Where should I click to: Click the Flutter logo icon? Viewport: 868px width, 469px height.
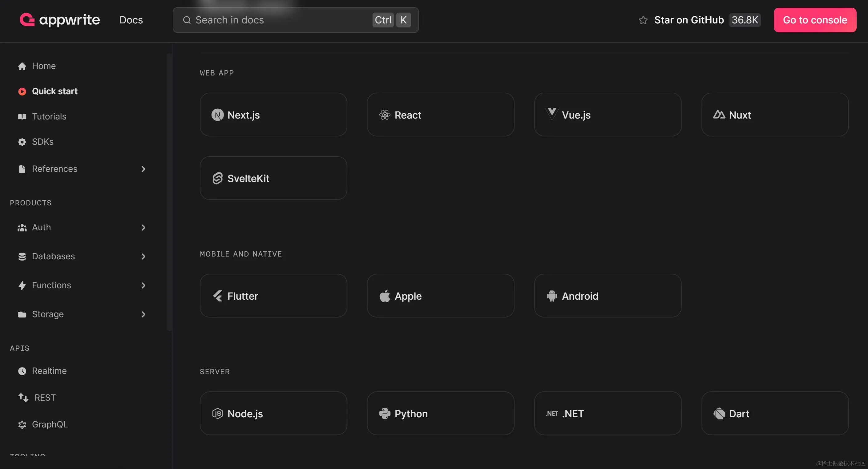click(x=217, y=296)
